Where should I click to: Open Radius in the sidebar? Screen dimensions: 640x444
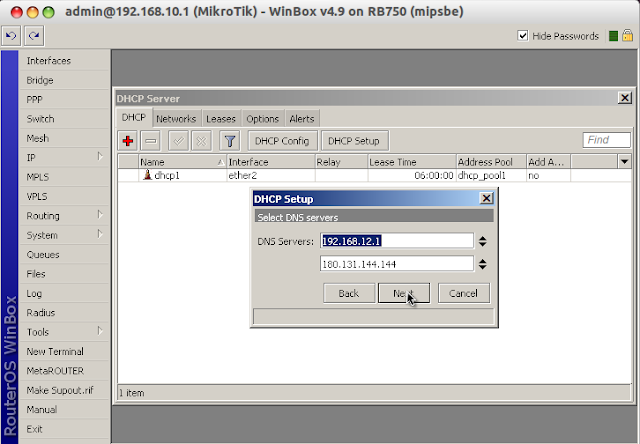tap(64, 313)
